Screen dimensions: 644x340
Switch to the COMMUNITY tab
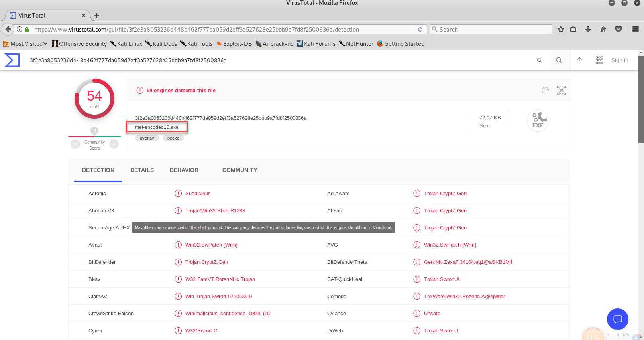240,170
